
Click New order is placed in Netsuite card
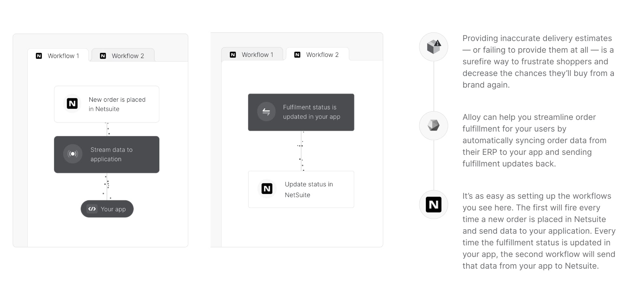pos(107,104)
